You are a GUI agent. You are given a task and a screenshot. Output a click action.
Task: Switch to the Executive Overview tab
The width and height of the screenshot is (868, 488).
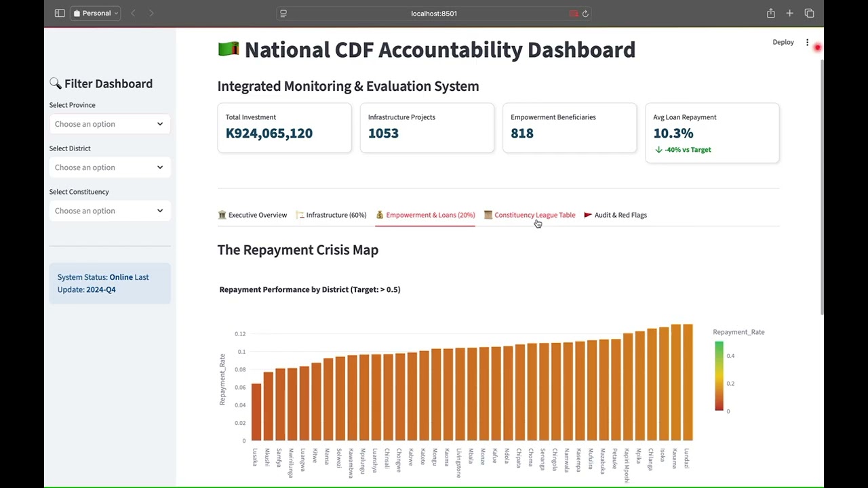tap(252, 215)
